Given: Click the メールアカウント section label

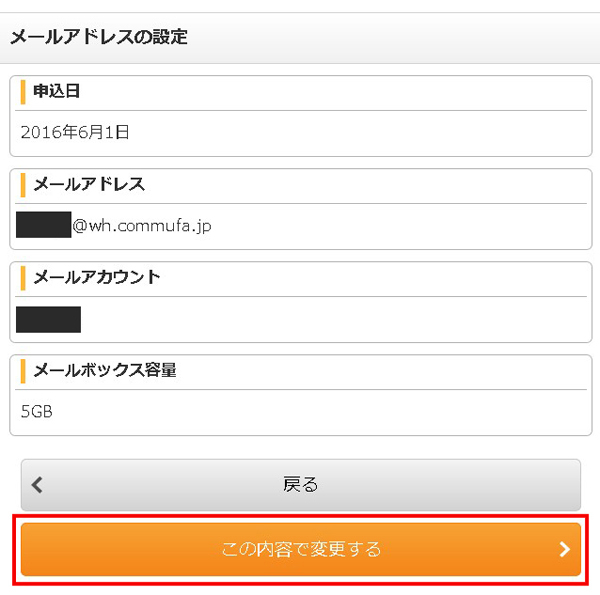Looking at the screenshot, I should (97, 277).
